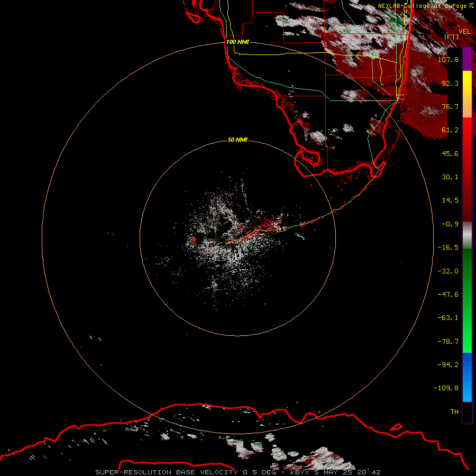Viewport: 476px width, 476px height.
Task: Click the 92.3 velocity scale value
Action: tap(450, 83)
